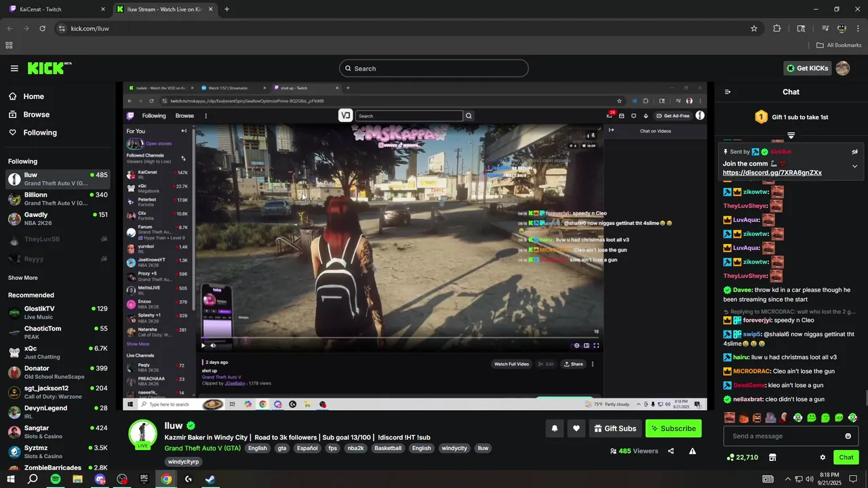Image resolution: width=868 pixels, height=488 pixels.
Task: Open File Explorer from taskbar
Action: [77, 479]
